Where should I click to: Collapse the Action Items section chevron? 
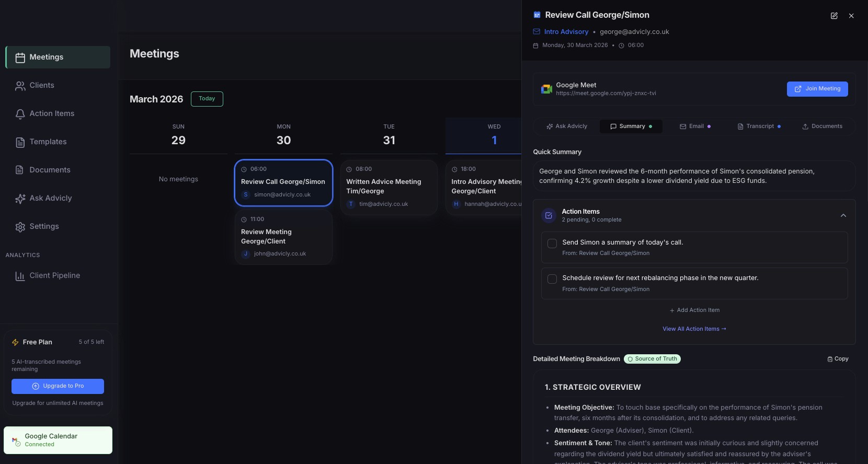[x=843, y=215]
